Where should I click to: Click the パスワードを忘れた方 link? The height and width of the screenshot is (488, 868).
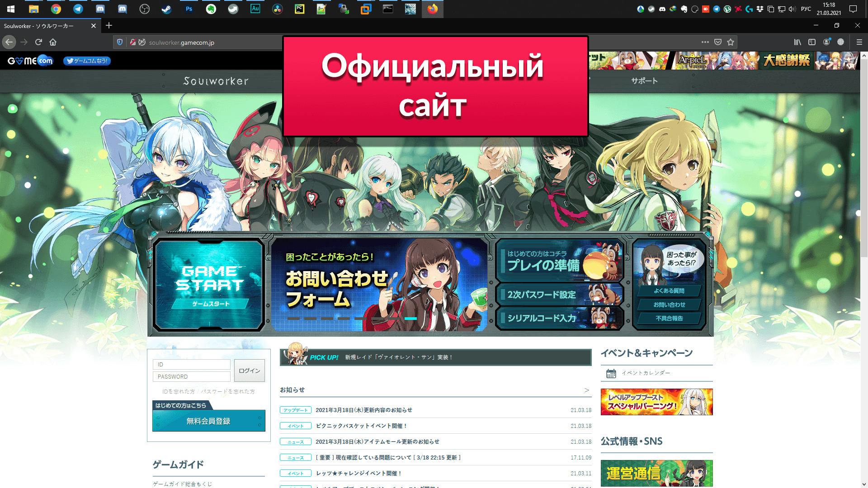(x=228, y=392)
